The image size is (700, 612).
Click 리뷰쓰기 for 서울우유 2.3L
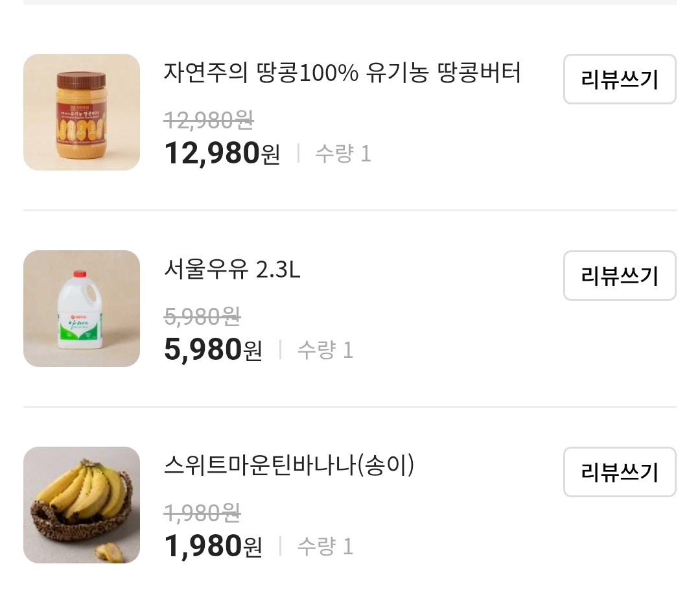tap(620, 276)
